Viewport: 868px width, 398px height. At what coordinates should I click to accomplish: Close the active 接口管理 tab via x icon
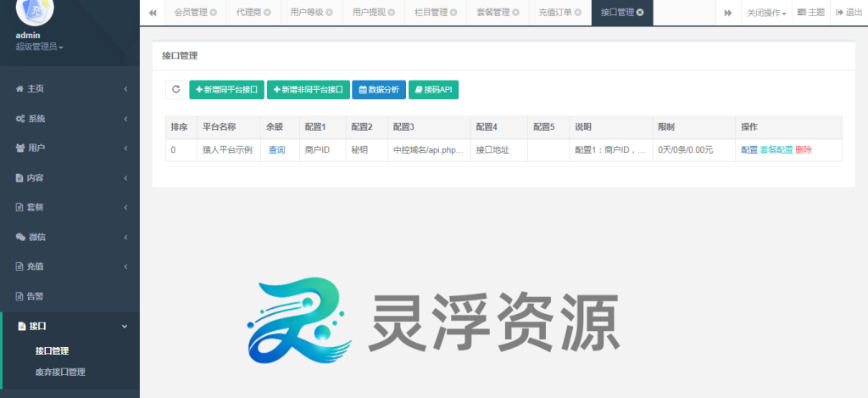click(640, 12)
